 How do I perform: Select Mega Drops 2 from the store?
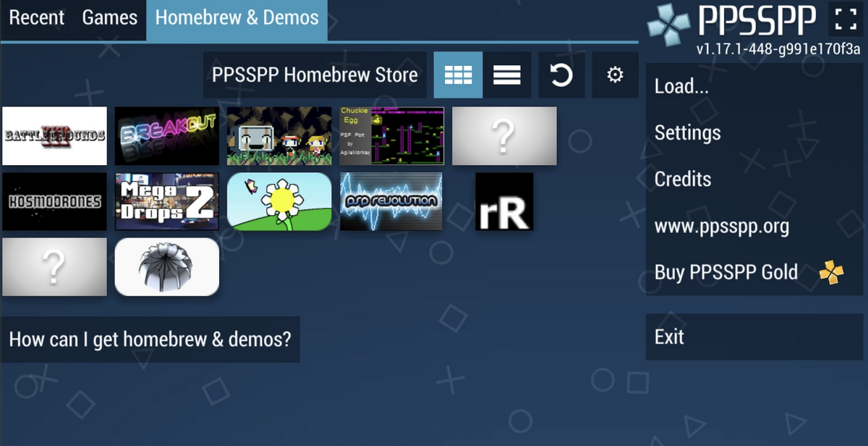pos(166,201)
